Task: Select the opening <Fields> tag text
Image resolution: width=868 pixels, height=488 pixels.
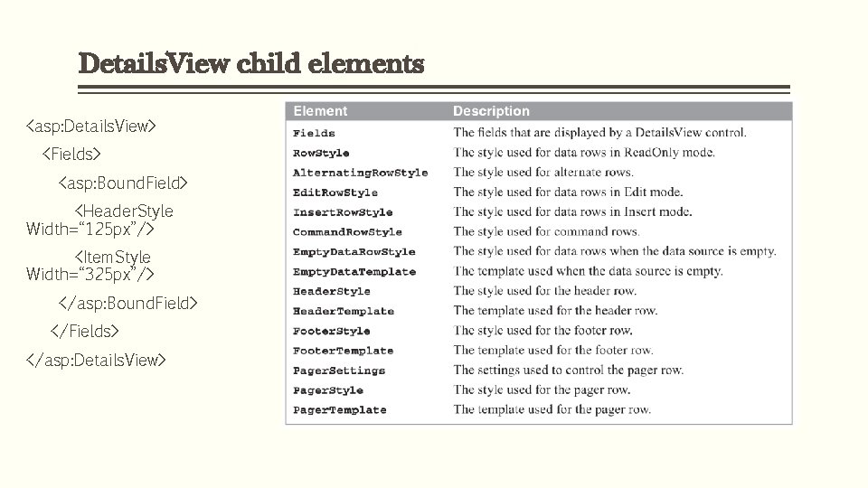Action: (x=72, y=154)
